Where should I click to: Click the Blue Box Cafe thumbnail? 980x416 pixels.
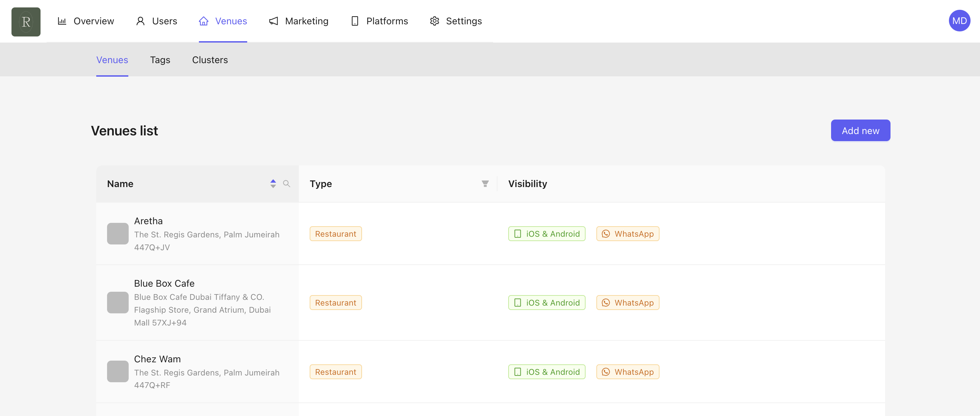click(118, 302)
